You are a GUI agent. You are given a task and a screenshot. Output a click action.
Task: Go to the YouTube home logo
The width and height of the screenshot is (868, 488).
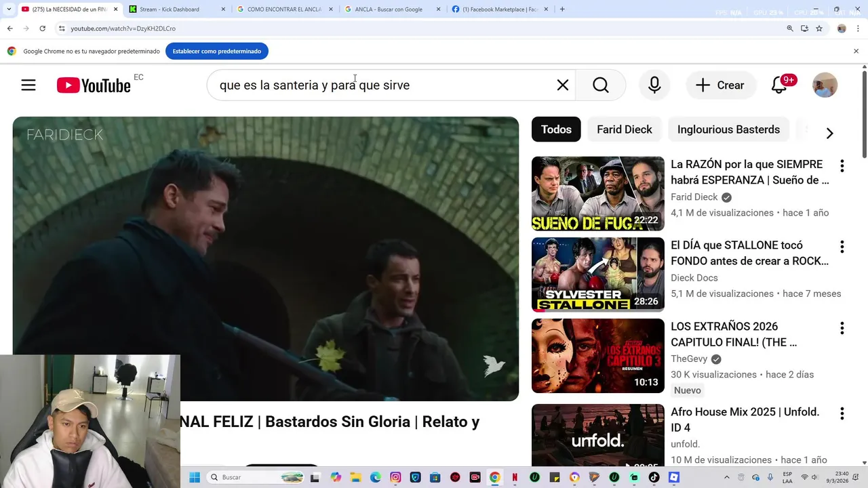(94, 85)
